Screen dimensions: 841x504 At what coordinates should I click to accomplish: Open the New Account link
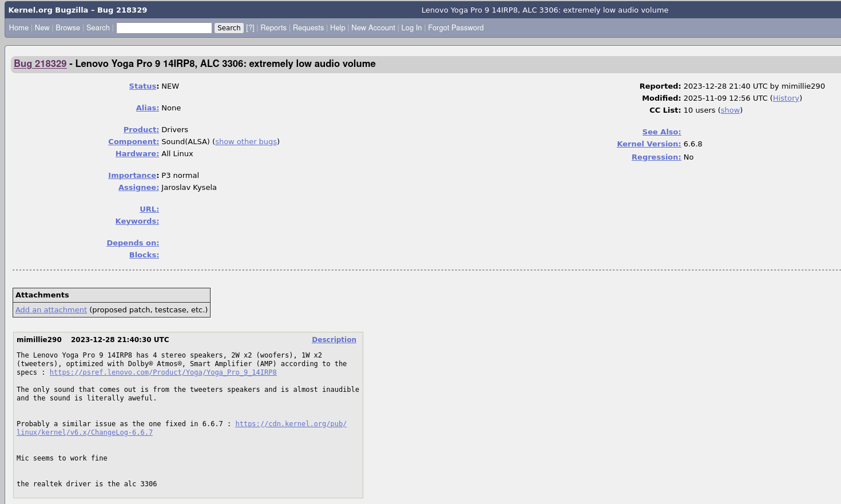(373, 28)
